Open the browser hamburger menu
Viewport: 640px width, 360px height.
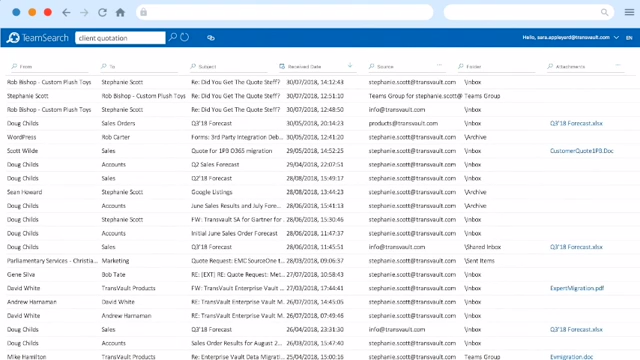click(629, 12)
